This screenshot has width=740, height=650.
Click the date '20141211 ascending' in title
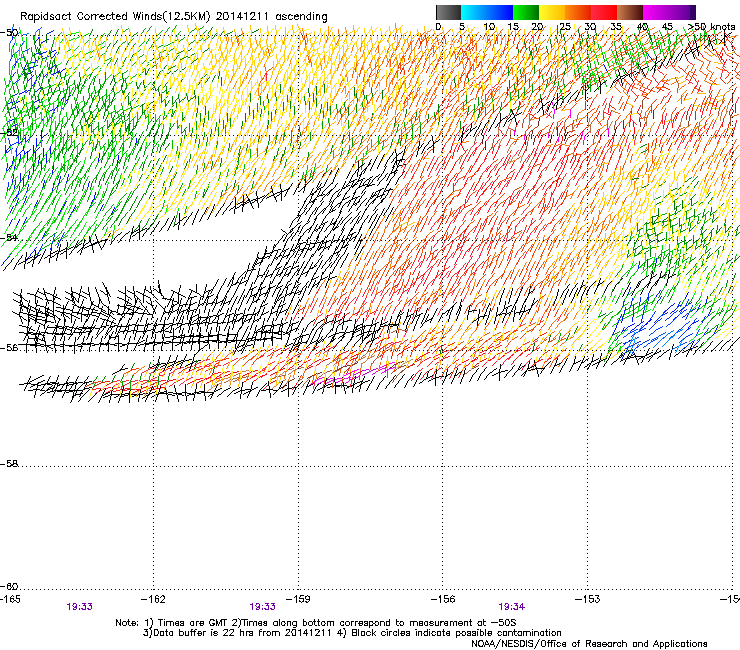[x=271, y=16]
